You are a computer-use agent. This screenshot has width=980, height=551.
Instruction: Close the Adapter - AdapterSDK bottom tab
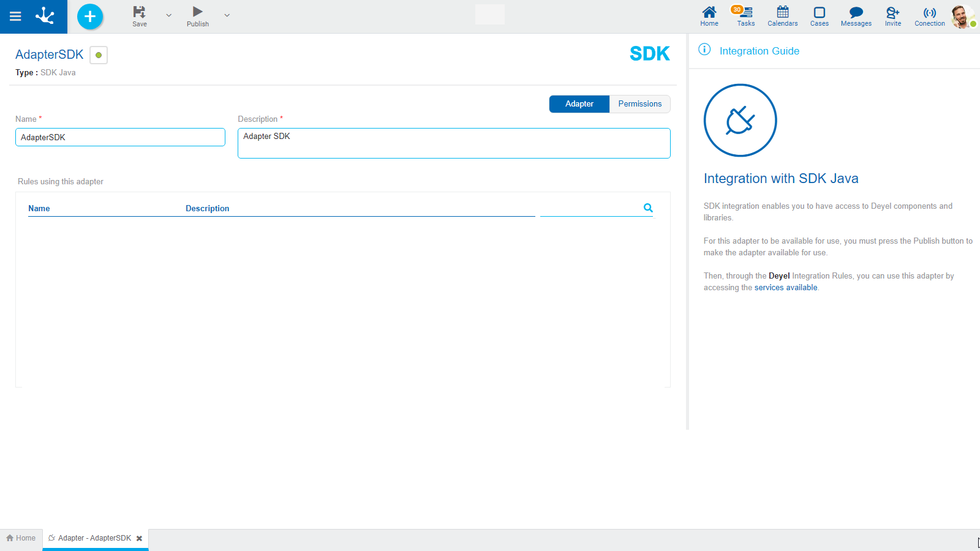(x=140, y=539)
